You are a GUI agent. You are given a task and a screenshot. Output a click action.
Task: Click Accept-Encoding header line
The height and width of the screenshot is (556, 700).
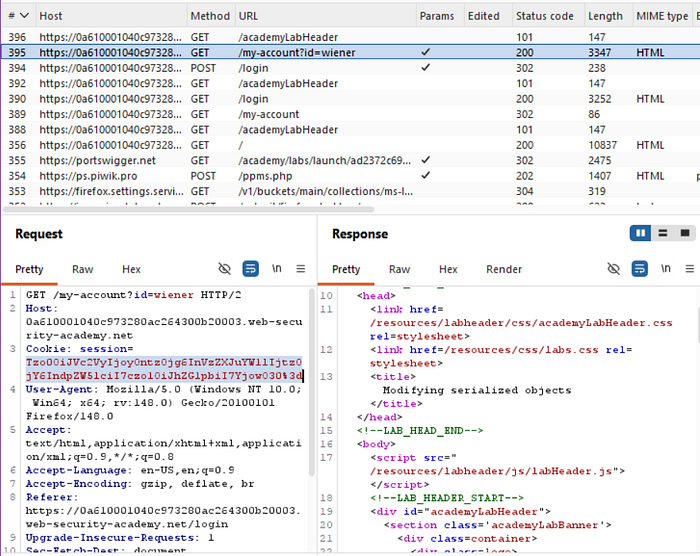point(140,483)
